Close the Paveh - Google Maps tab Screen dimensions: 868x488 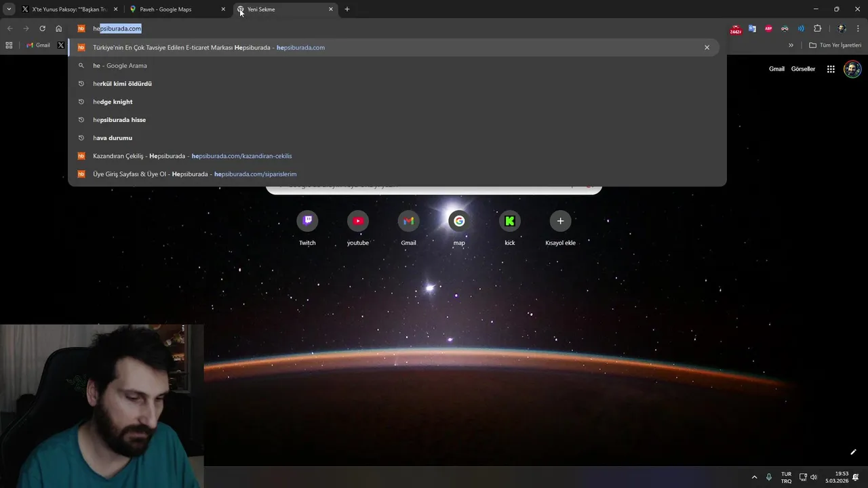tap(223, 9)
